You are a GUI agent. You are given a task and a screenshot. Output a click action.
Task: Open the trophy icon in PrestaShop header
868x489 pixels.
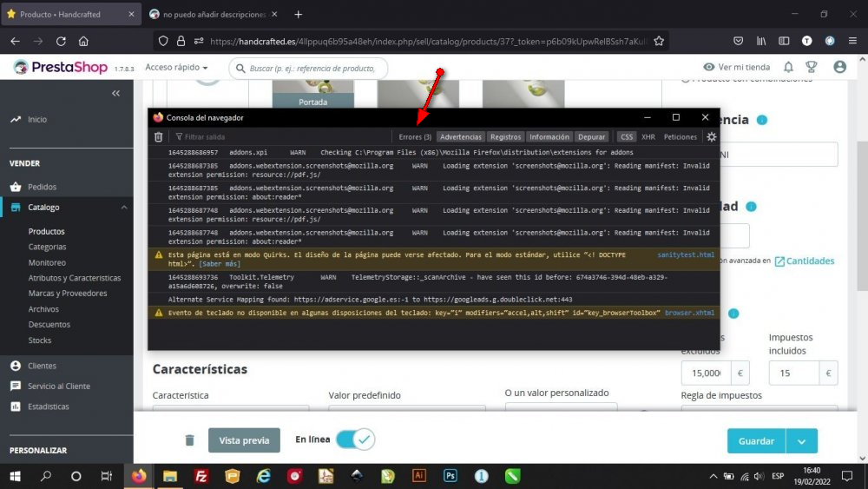pyautogui.click(x=812, y=67)
